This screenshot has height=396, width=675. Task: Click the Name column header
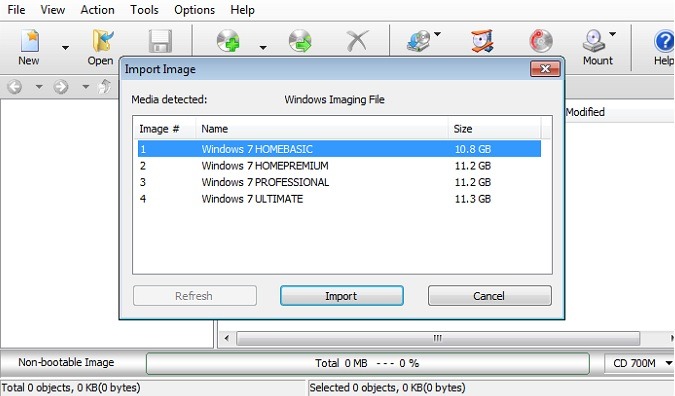pyautogui.click(x=322, y=129)
